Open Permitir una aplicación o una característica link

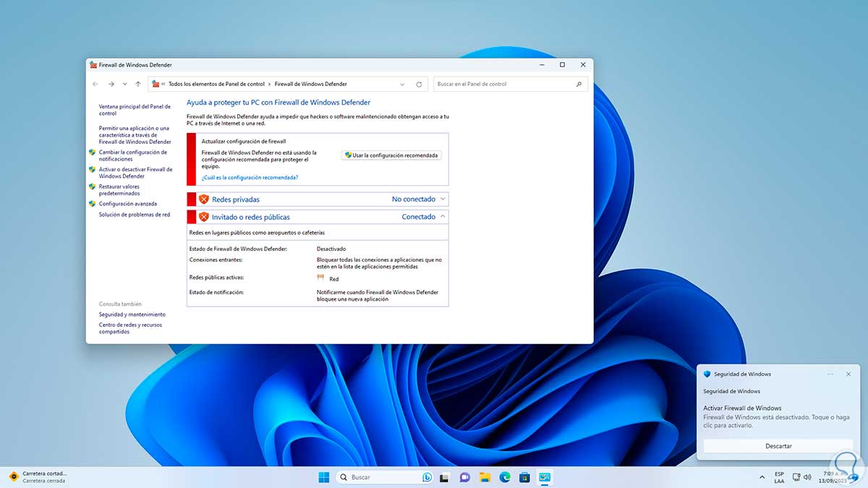(135, 134)
